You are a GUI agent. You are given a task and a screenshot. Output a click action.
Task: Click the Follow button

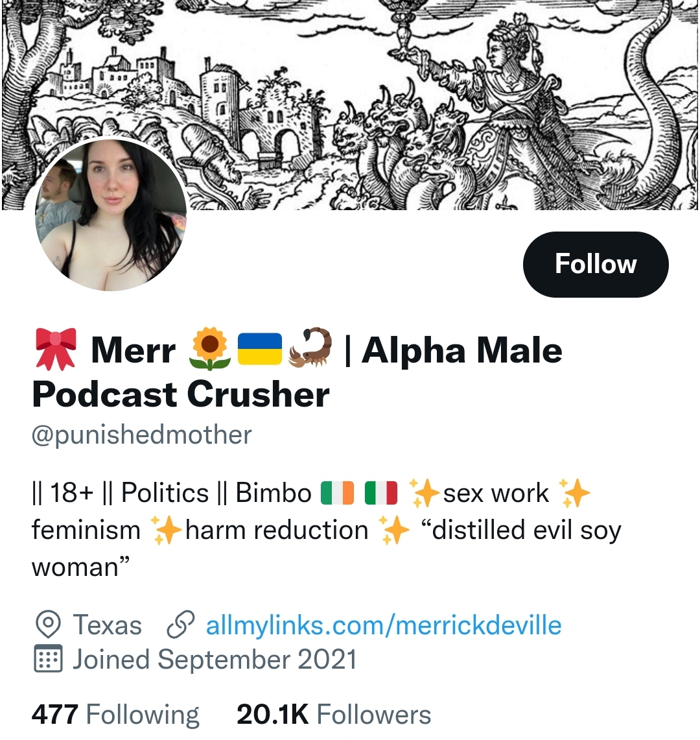click(x=595, y=264)
